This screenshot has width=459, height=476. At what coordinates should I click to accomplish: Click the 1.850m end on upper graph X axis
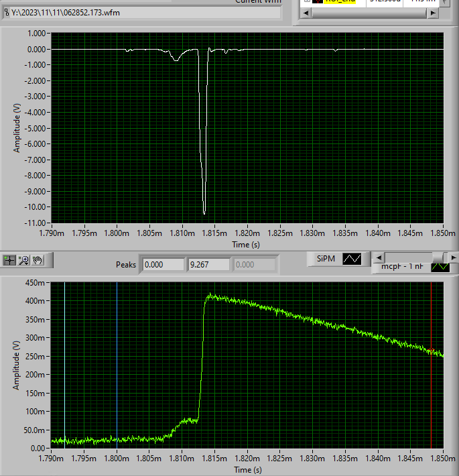[443, 233]
